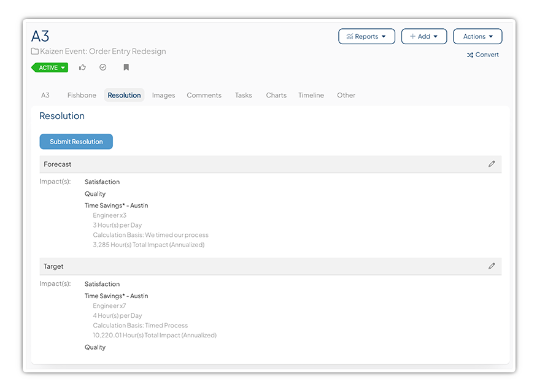Click the Convert shuffle icon

click(470, 55)
